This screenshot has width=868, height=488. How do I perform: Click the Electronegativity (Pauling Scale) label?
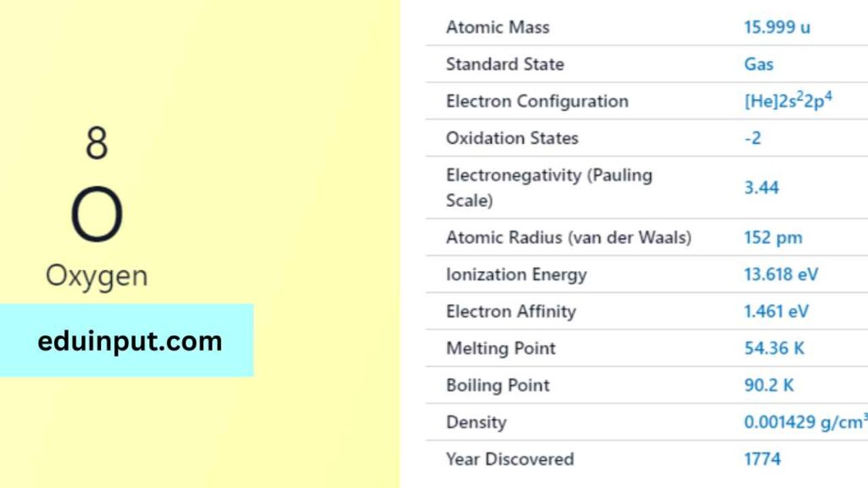click(x=548, y=187)
